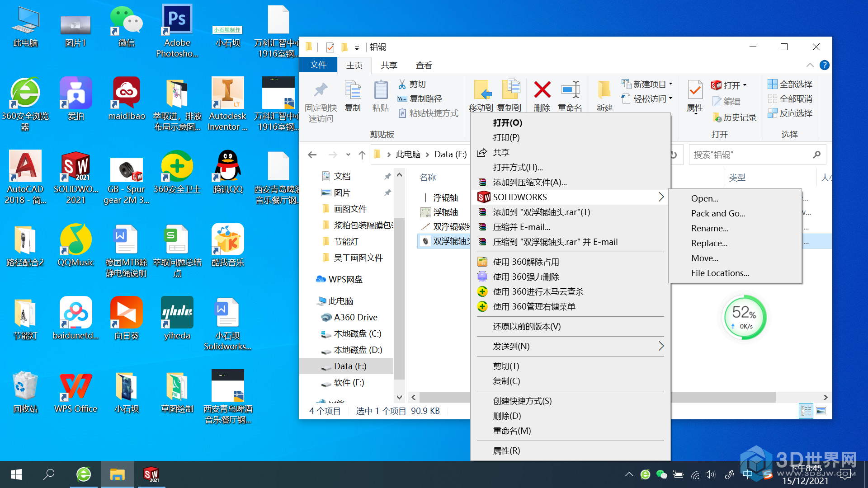Switch to the View ribbon tab
Viewport: 868px width, 488px height.
[424, 65]
